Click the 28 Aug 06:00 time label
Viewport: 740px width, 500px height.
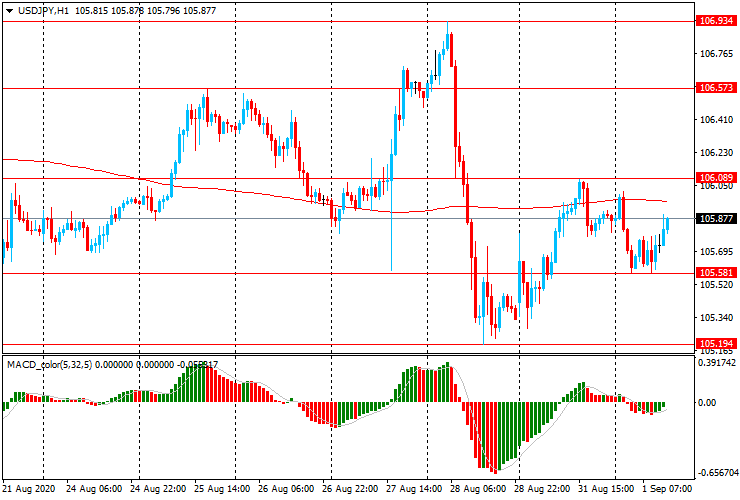pos(478,488)
